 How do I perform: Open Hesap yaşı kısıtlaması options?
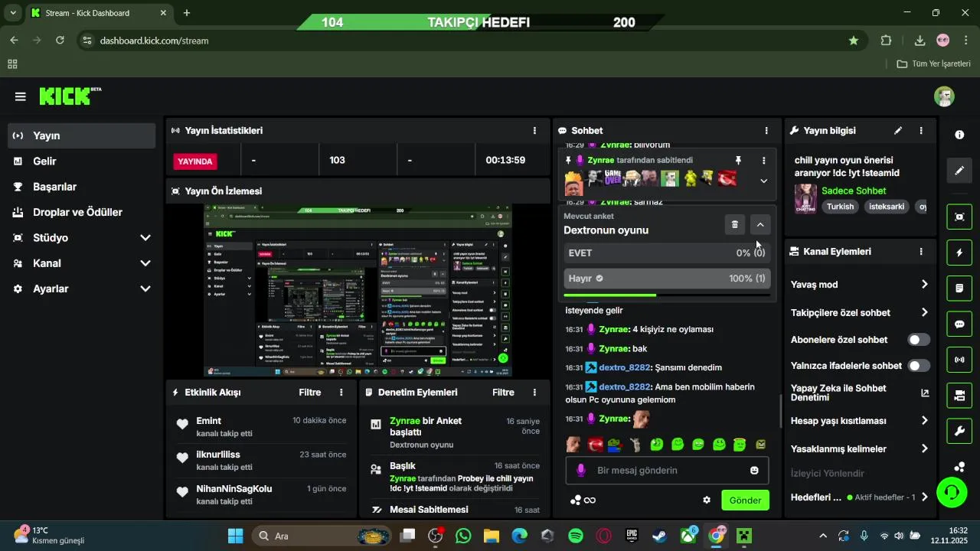tap(859, 421)
